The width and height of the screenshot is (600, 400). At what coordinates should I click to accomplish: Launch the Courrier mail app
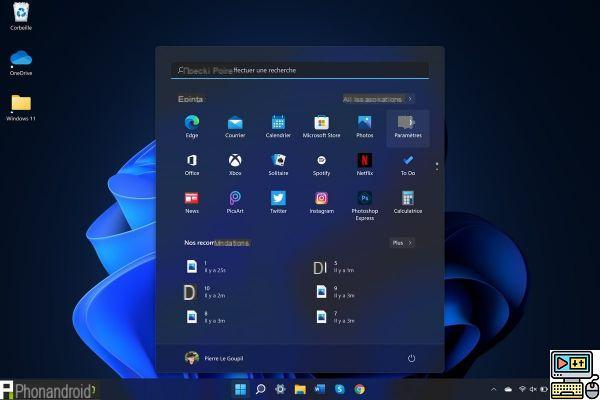[235, 126]
